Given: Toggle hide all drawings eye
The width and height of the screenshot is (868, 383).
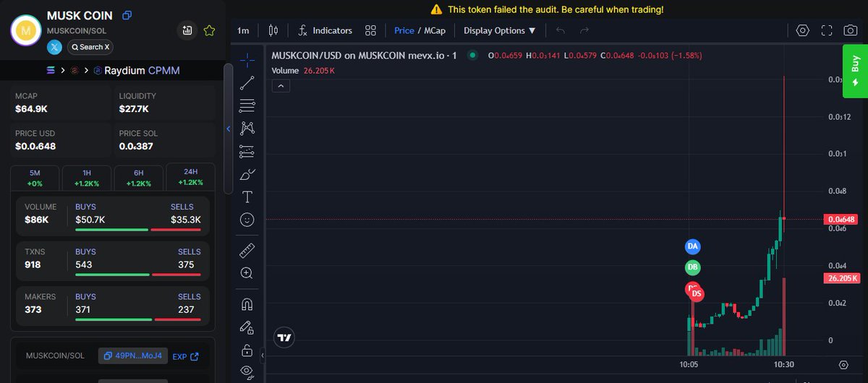Looking at the screenshot, I should tap(247, 371).
